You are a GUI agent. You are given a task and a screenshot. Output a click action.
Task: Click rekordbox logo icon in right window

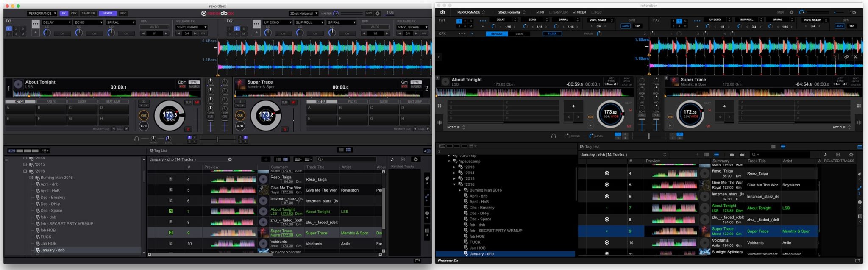[442, 12]
